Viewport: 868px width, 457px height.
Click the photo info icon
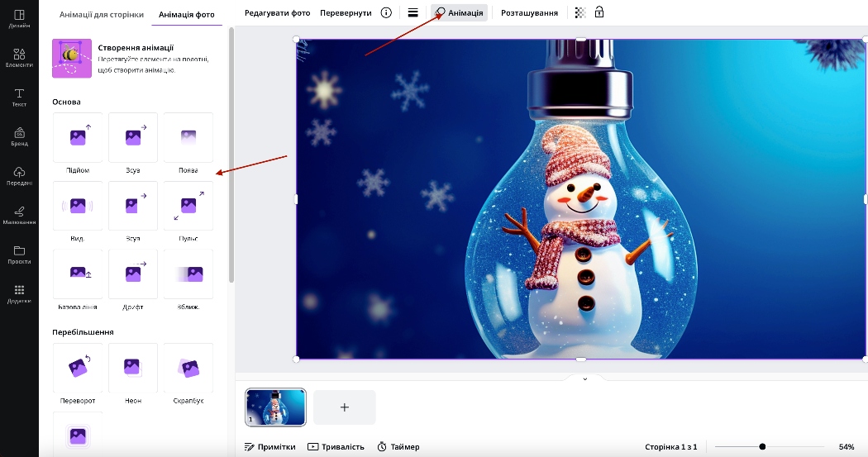pyautogui.click(x=386, y=12)
